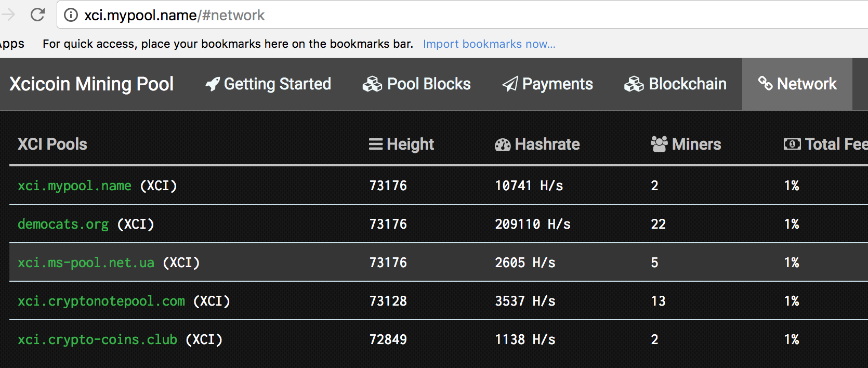
Task: Follow the xci.cryptonotepool.com link
Action: click(101, 301)
